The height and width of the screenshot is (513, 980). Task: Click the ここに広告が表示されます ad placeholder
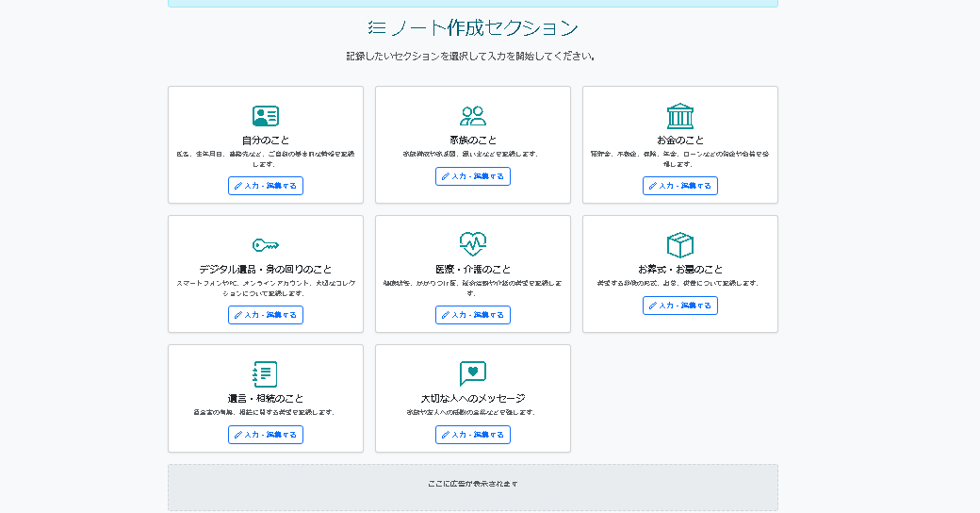(x=473, y=488)
